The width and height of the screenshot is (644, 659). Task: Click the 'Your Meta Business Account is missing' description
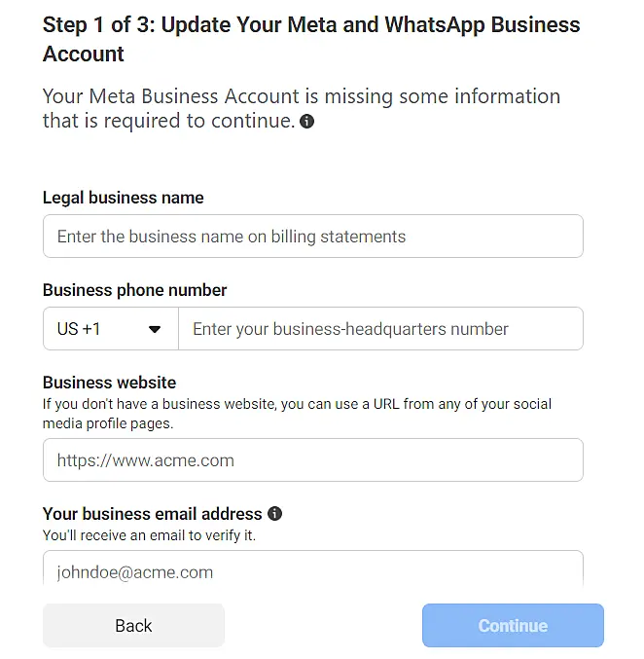302,97
